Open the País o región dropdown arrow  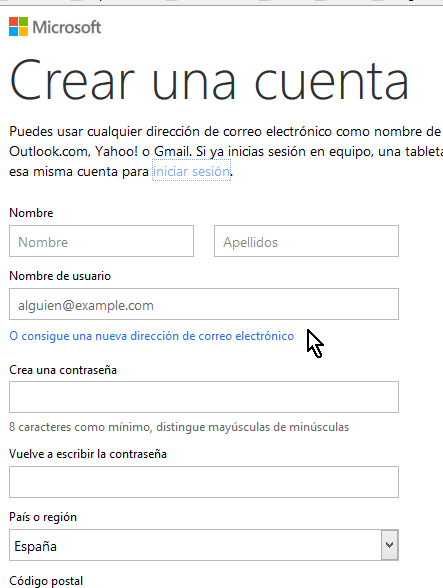[x=390, y=545]
